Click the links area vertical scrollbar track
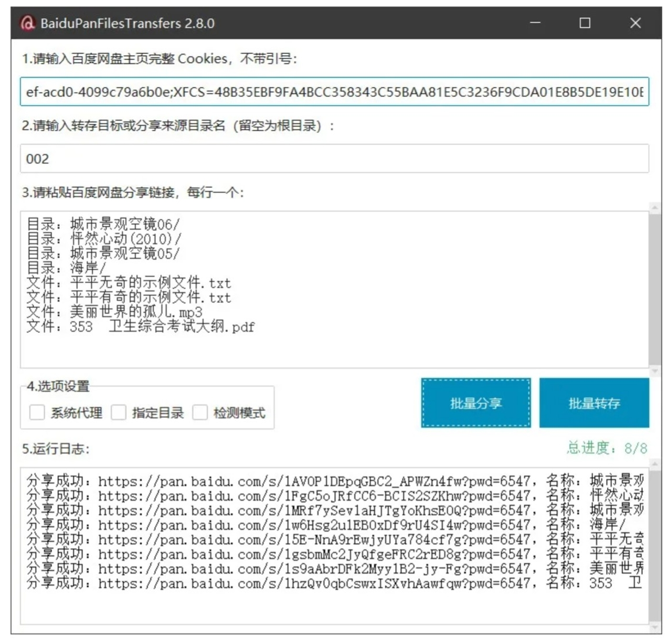Viewport: 668px width, 644px height. point(655,289)
